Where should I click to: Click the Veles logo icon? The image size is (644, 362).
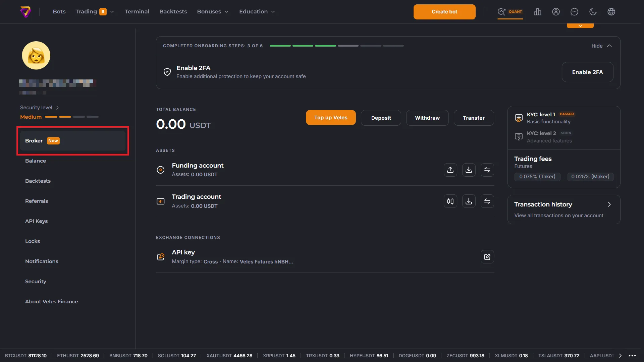(25, 12)
